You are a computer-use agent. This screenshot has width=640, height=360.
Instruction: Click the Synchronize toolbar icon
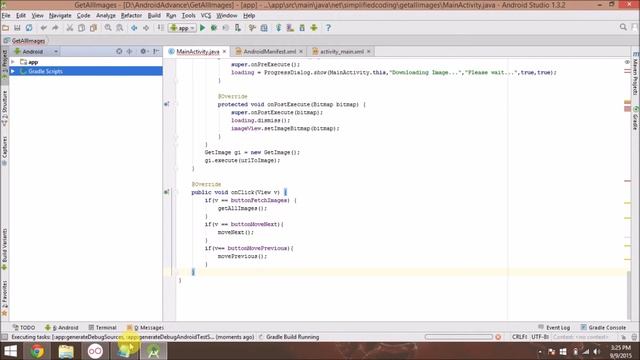(29, 28)
